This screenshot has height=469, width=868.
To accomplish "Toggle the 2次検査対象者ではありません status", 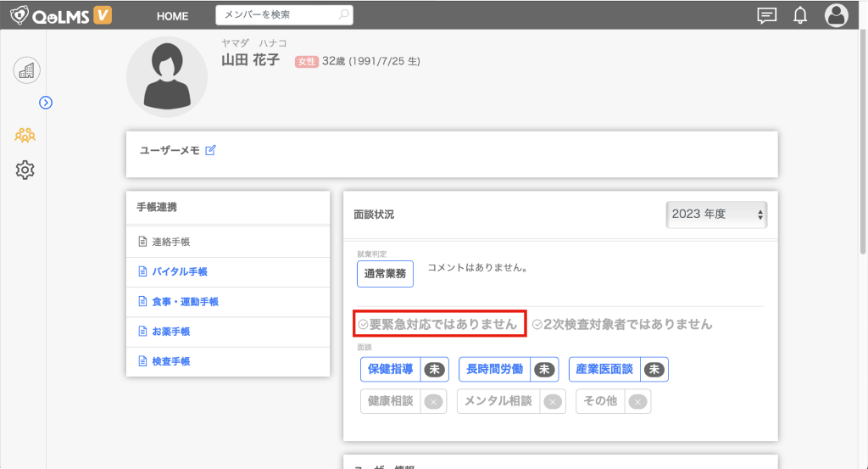I will click(622, 324).
